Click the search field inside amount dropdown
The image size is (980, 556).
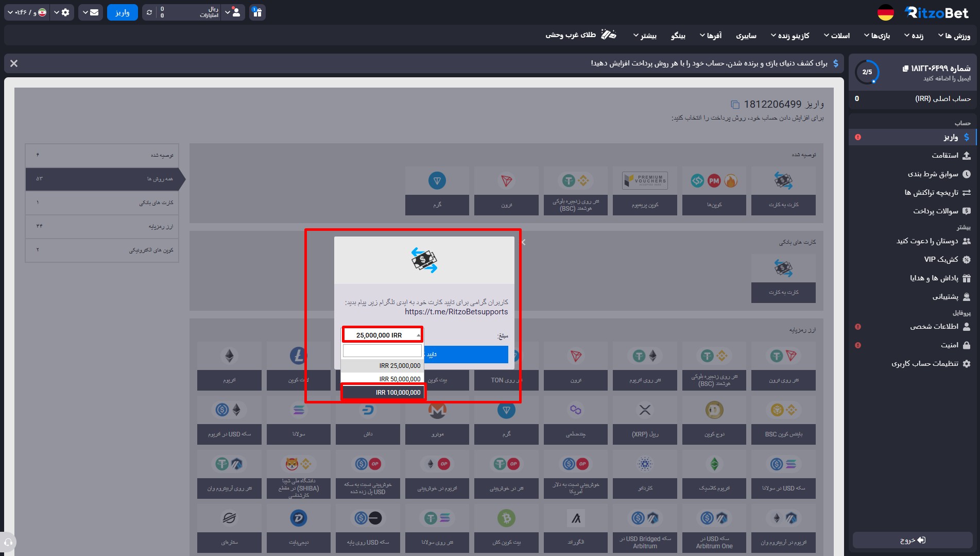click(x=382, y=351)
